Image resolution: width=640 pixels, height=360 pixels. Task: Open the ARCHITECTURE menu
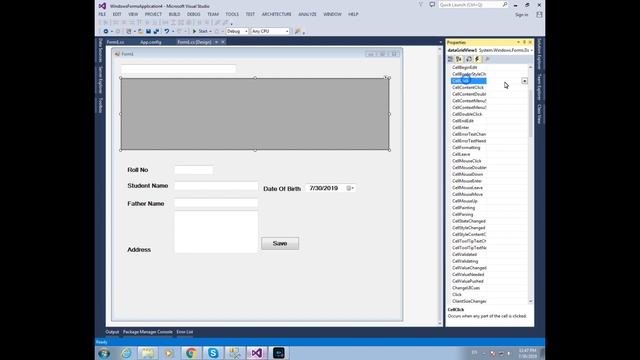[x=276, y=14]
